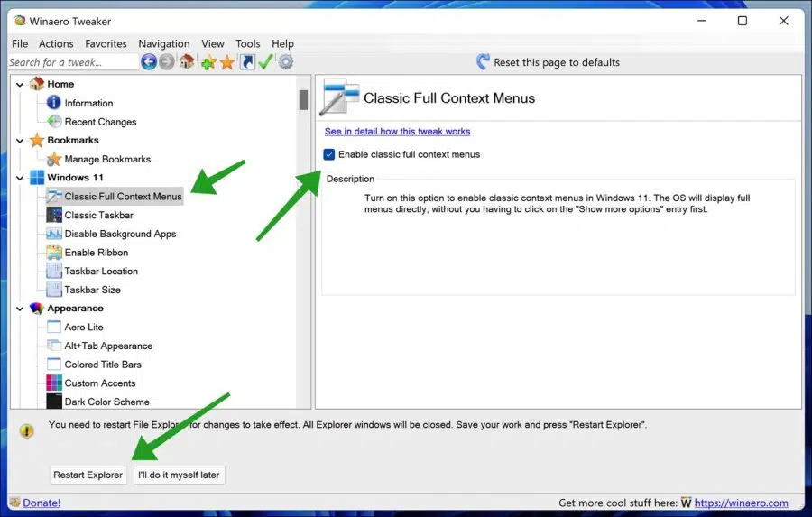Click the Aero Lite item icon
Viewport: 812px width, 517px height.
point(54,327)
